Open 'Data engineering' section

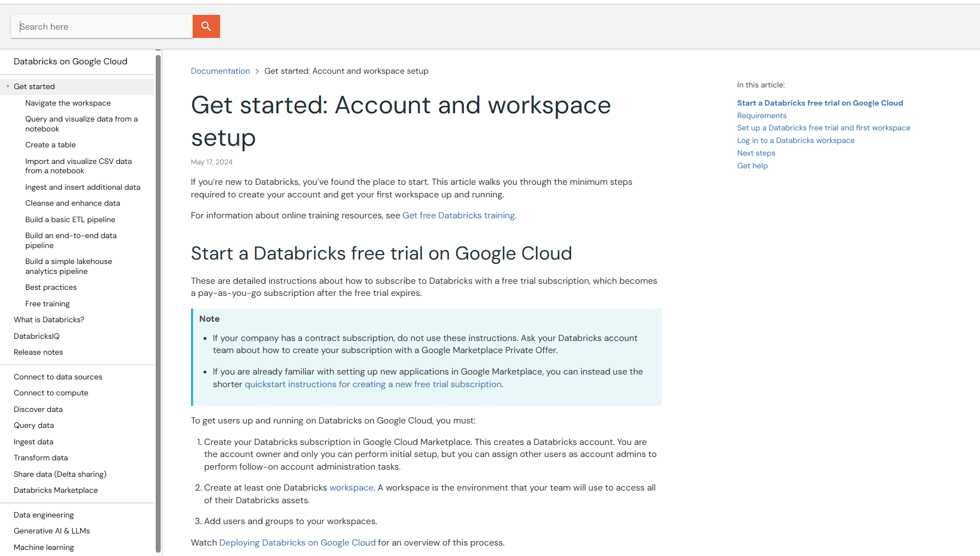click(44, 515)
